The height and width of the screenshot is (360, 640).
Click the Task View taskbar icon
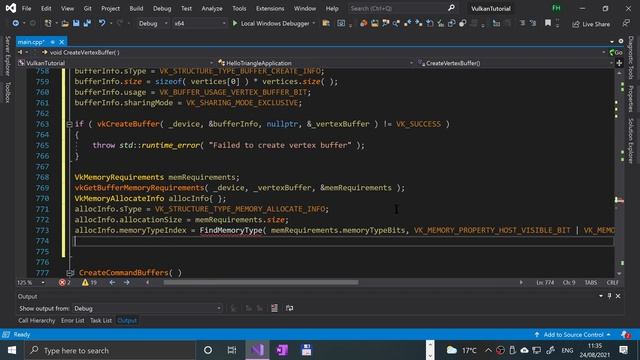[232, 350]
